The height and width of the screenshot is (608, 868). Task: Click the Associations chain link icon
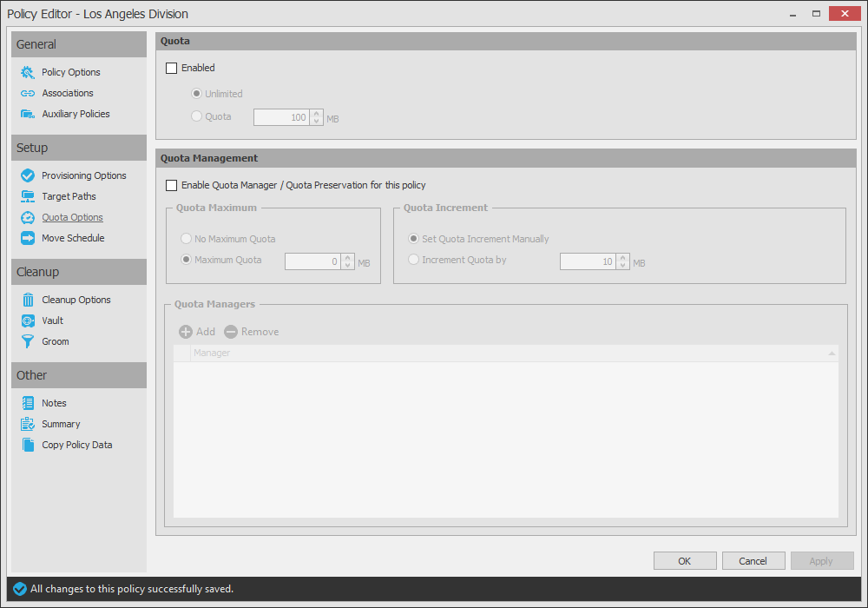point(28,94)
